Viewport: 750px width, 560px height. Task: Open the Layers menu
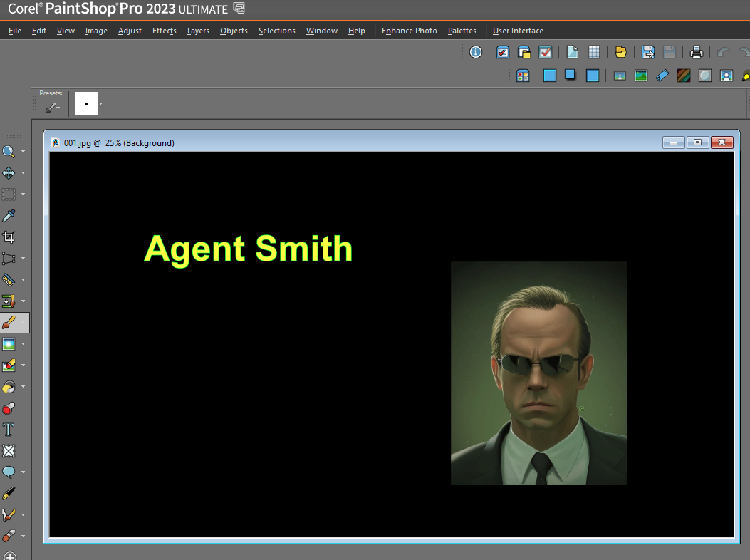pos(198,31)
